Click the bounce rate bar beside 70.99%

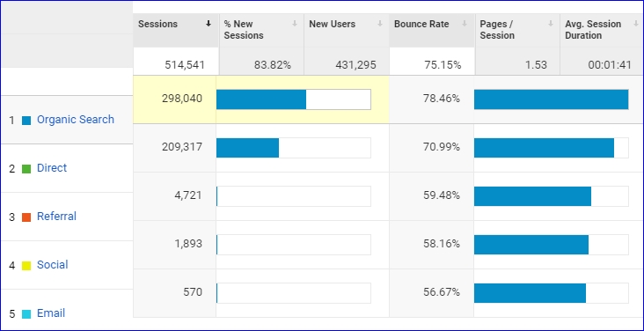point(551,148)
